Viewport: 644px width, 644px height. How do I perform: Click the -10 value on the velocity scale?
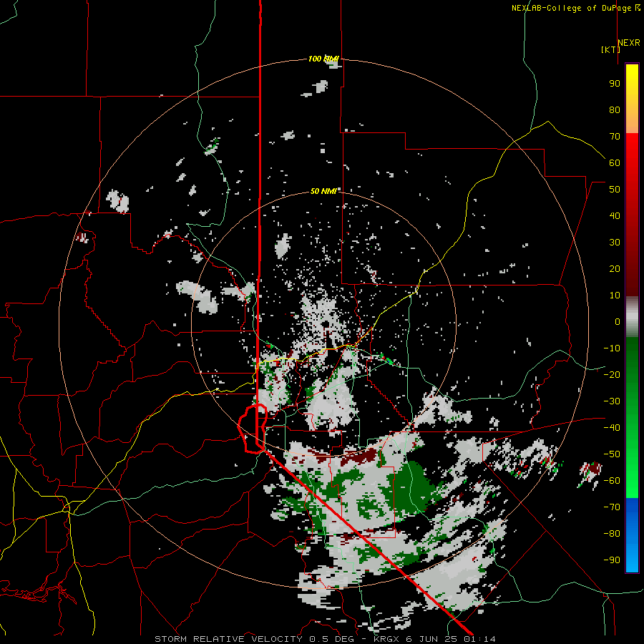pyautogui.click(x=612, y=348)
